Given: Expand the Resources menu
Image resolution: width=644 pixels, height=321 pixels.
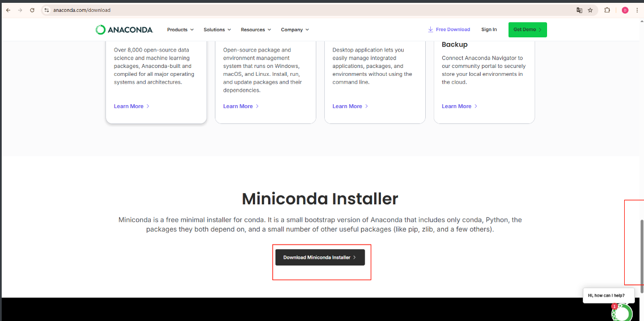Looking at the screenshot, I should (x=256, y=29).
